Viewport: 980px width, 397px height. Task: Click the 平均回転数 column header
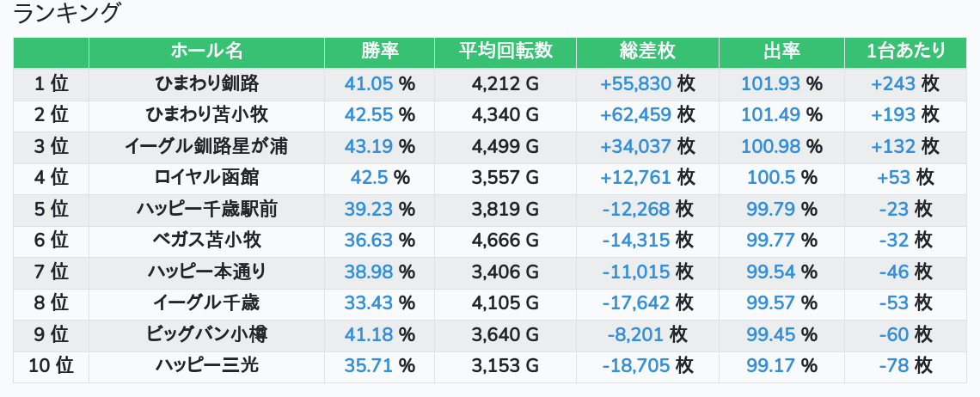505,52
